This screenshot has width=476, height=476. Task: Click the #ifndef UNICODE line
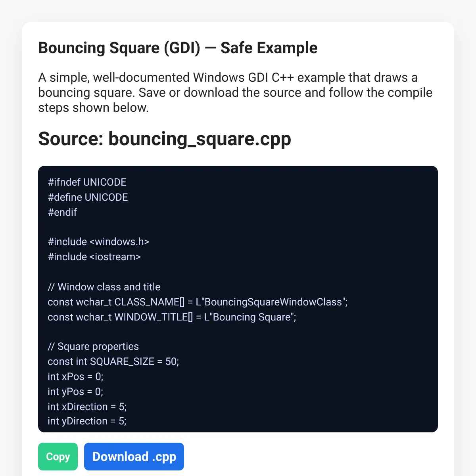click(87, 182)
